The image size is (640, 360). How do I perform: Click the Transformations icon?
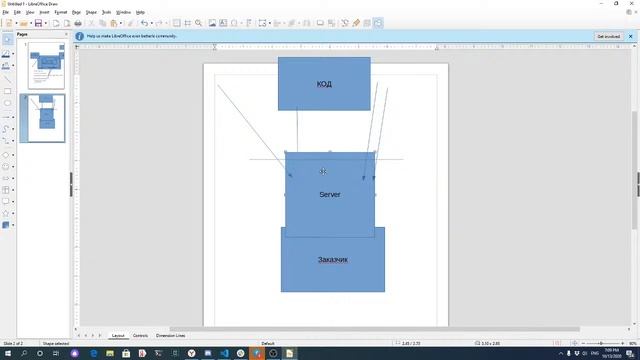[262, 23]
